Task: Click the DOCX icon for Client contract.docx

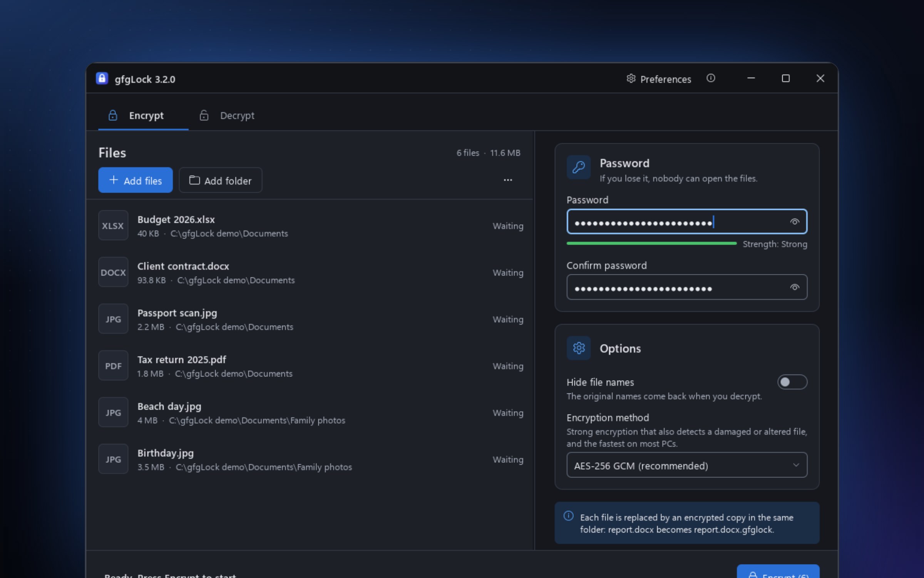Action: (113, 272)
